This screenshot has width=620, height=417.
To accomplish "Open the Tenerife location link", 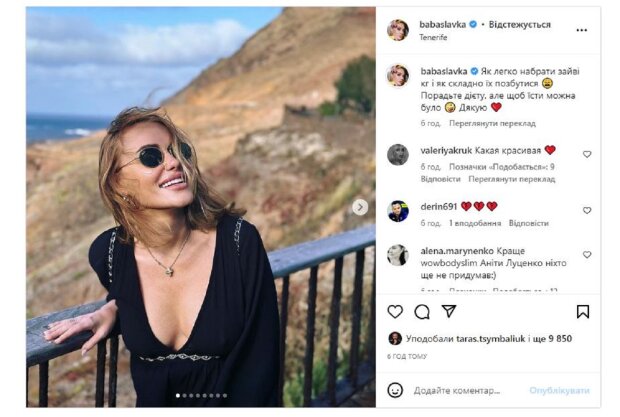I will (434, 37).
